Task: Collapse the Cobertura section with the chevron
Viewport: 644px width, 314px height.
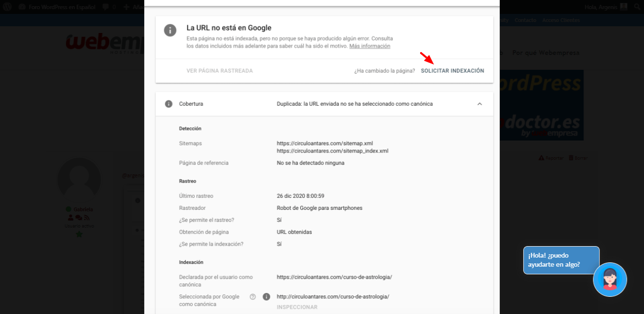Action: (480, 104)
